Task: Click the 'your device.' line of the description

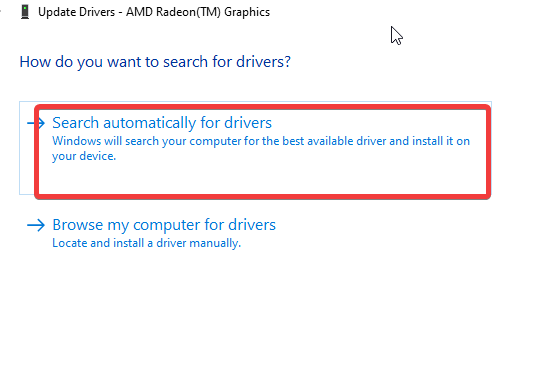Action: (x=84, y=156)
